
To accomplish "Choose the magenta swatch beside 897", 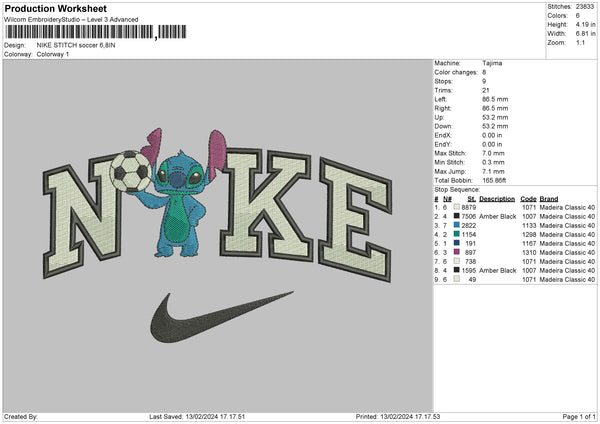I will [x=457, y=252].
